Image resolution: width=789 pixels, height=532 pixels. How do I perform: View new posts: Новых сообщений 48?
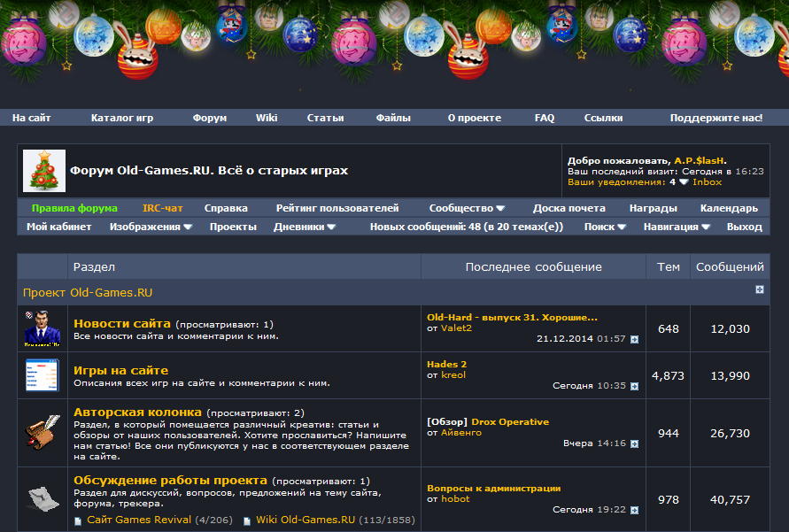click(x=467, y=227)
